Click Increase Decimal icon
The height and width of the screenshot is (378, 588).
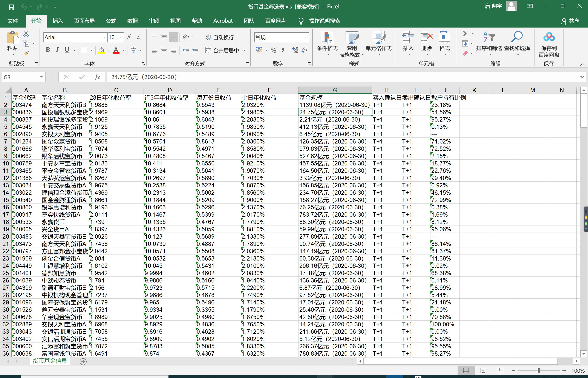click(295, 50)
